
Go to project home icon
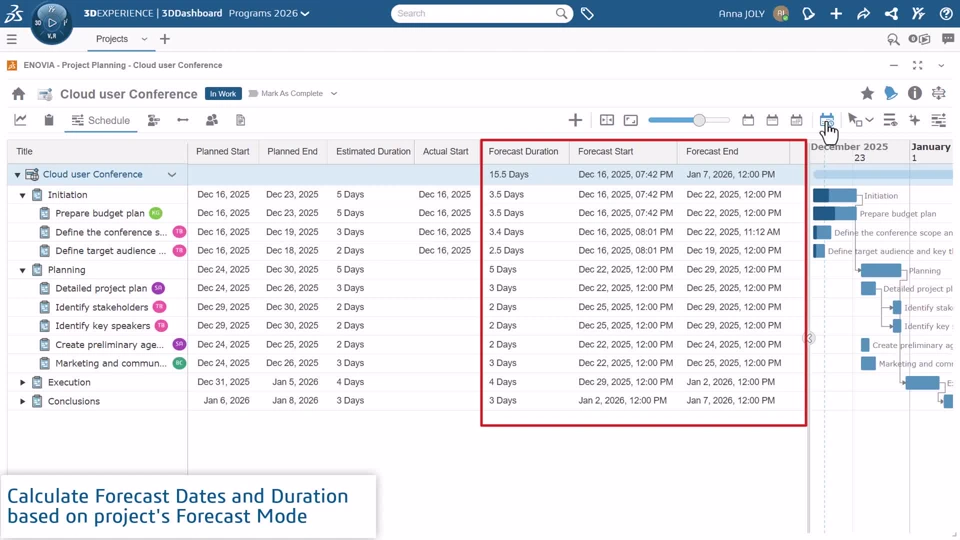[18, 94]
